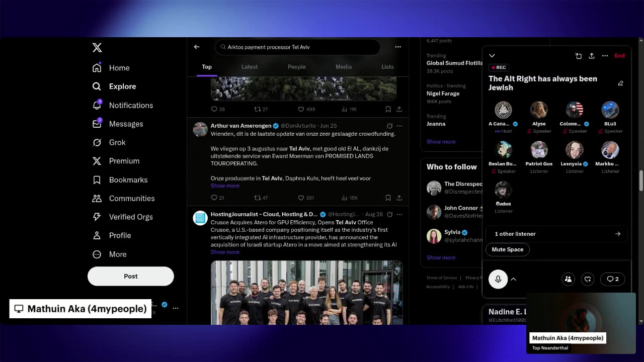Switch to the Latest tab
The image size is (644, 362).
pyautogui.click(x=250, y=67)
